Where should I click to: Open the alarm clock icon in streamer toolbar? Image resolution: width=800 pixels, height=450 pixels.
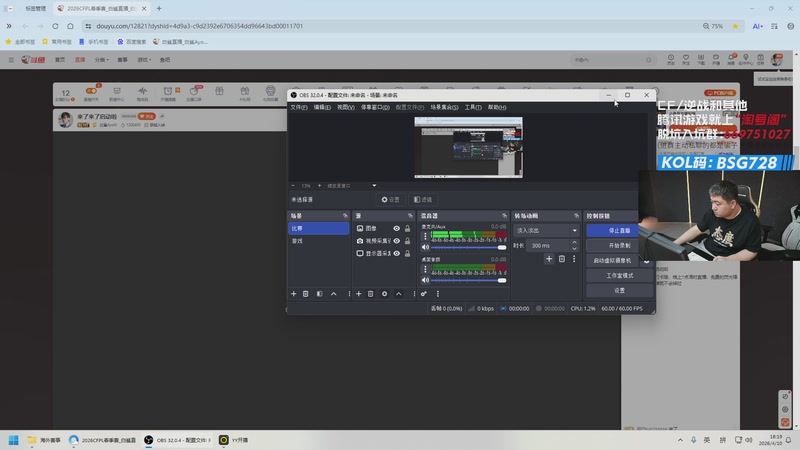click(x=167, y=91)
